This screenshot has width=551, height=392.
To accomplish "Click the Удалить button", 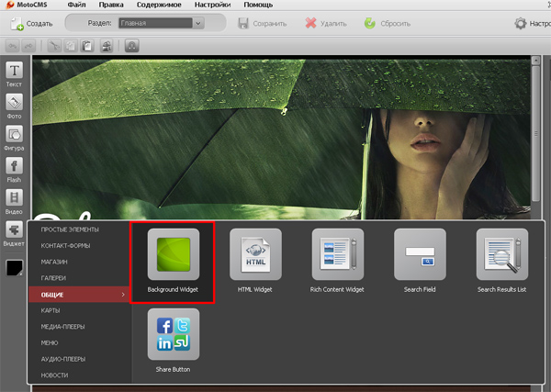I will (x=325, y=23).
